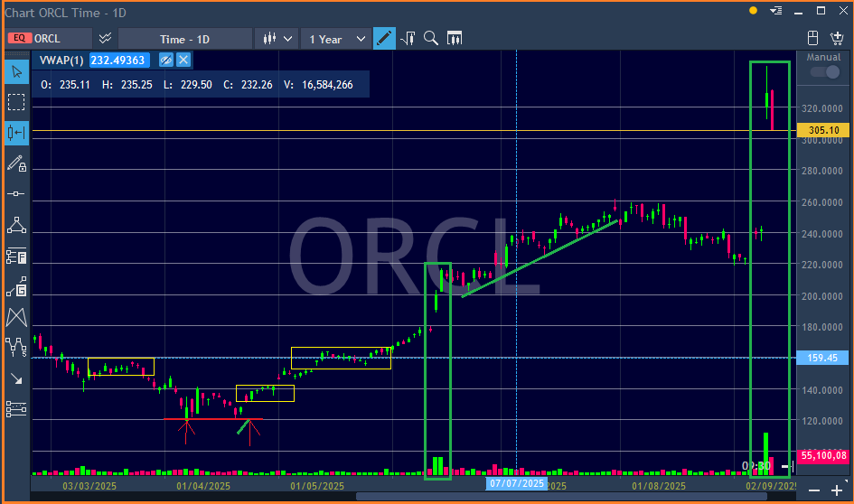The height and width of the screenshot is (504, 854).
Task: Toggle the Manual scale switch
Action: pyautogui.click(x=824, y=72)
